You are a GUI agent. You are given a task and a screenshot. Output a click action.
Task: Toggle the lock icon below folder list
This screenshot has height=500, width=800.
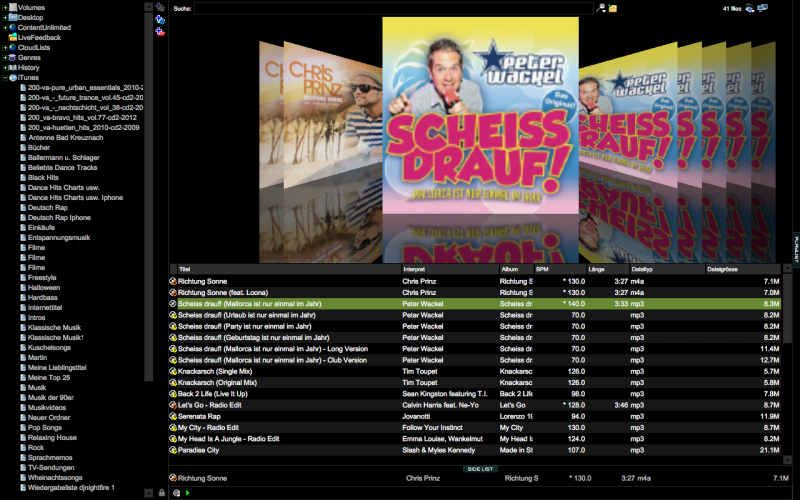(161, 492)
